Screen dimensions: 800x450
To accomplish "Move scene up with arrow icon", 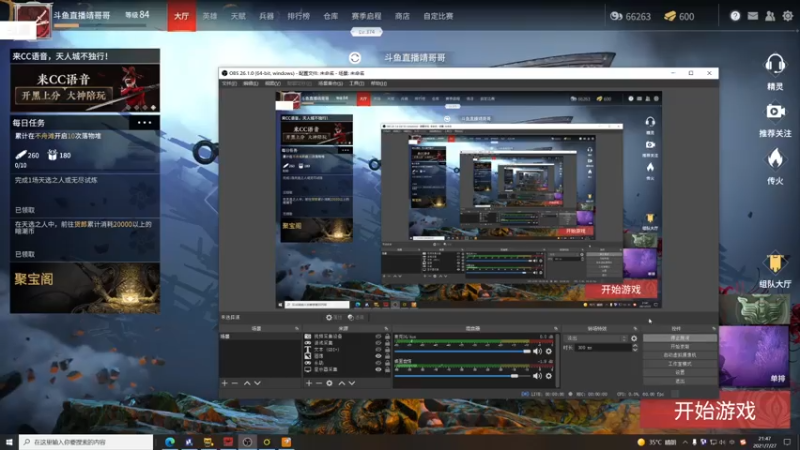I will [247, 383].
